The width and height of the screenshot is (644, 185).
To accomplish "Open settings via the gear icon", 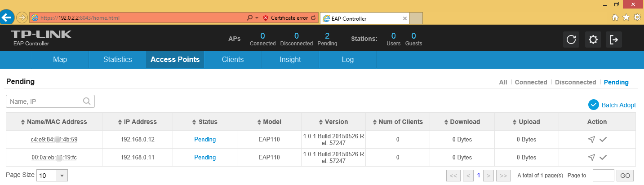I will (593, 40).
